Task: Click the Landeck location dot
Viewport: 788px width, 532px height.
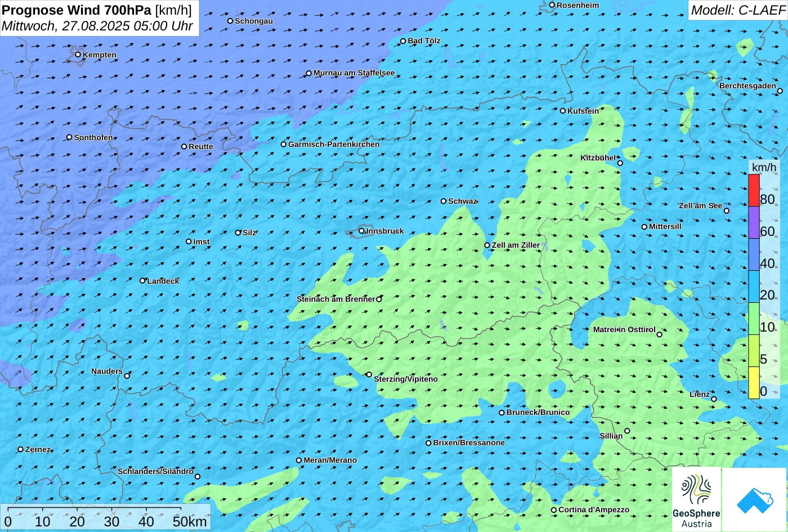Action: [x=142, y=280]
